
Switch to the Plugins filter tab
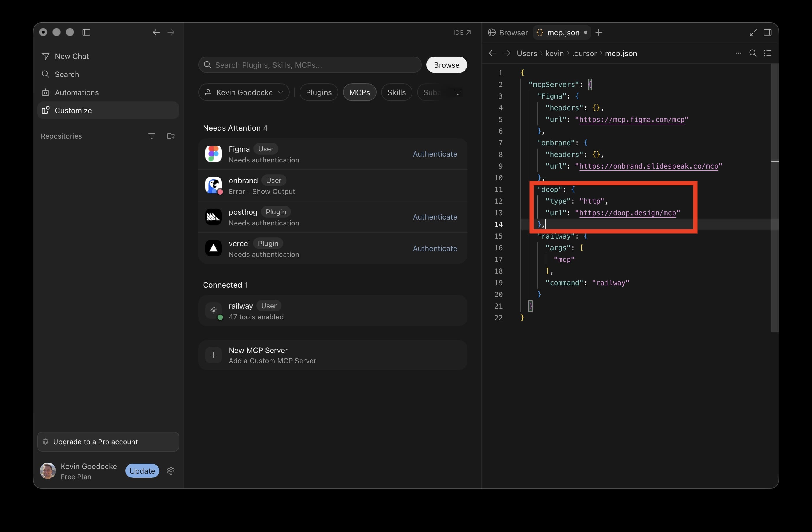click(319, 92)
